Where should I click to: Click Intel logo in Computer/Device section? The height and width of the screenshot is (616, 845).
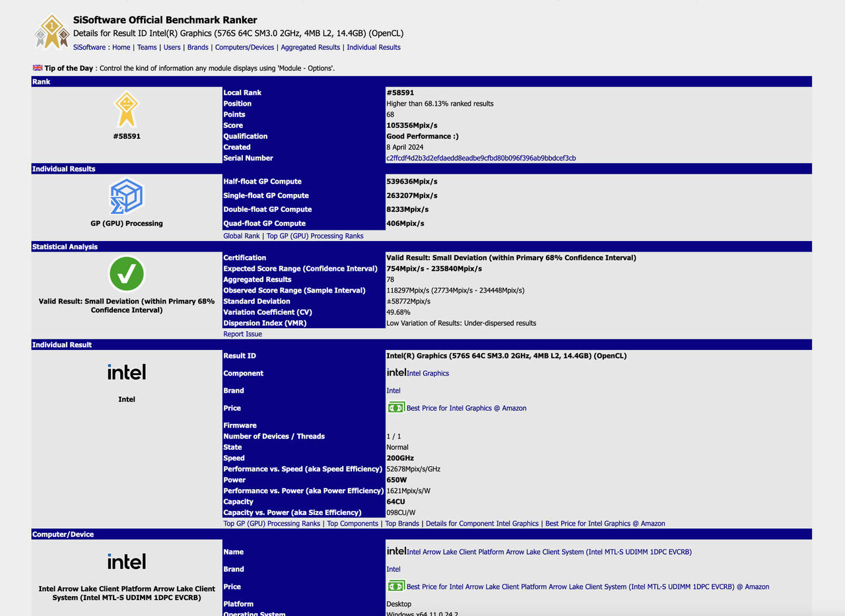coord(127,562)
